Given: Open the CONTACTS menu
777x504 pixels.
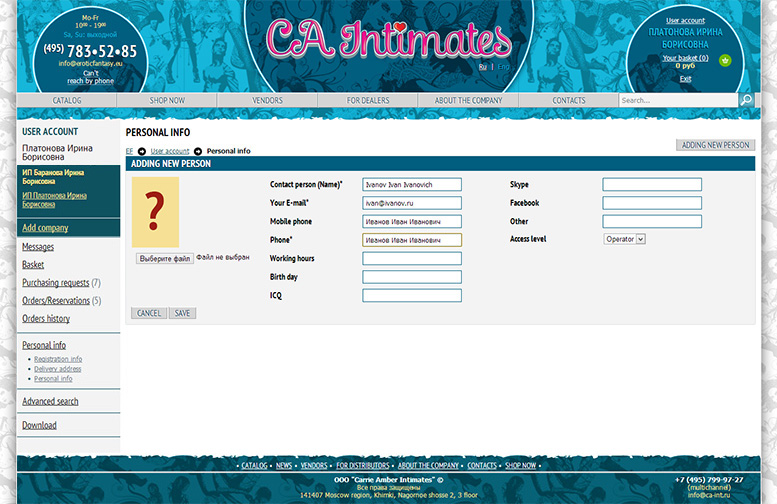Looking at the screenshot, I should (568, 100).
